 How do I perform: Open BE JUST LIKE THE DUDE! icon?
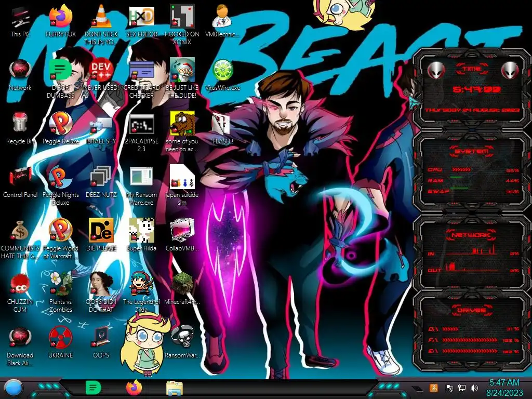pos(182,79)
